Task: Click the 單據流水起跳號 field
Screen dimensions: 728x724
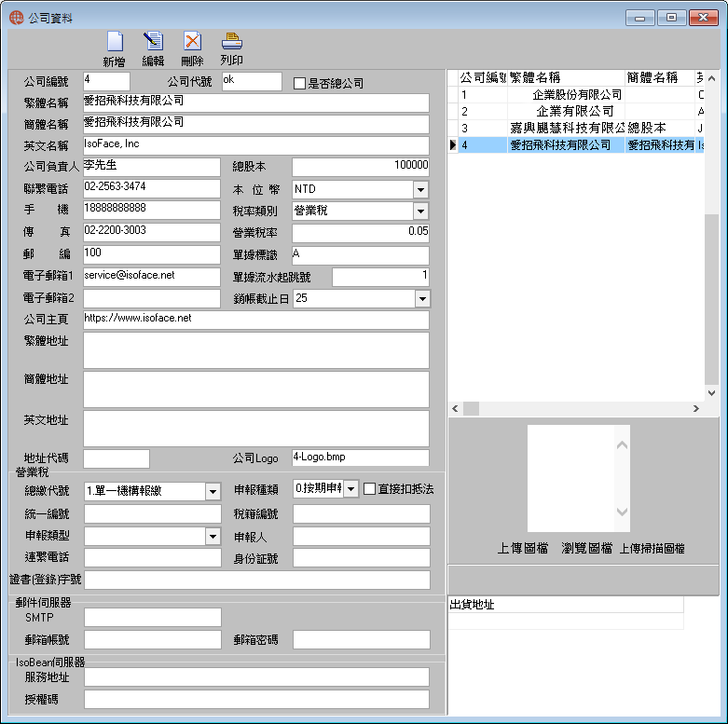Action: coord(380,277)
